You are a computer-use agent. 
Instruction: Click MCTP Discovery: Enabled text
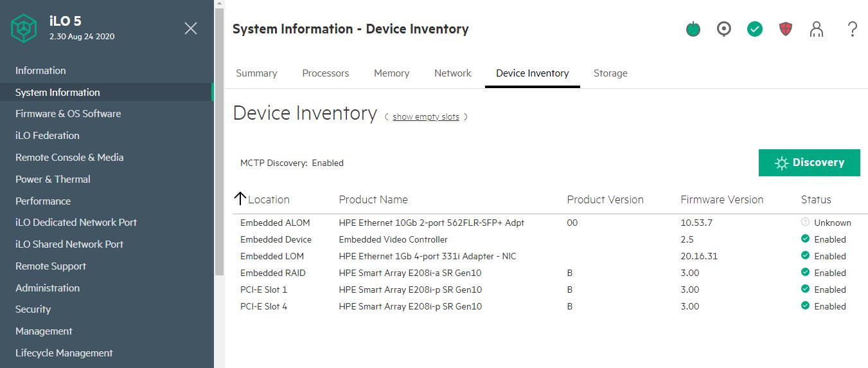tap(292, 163)
